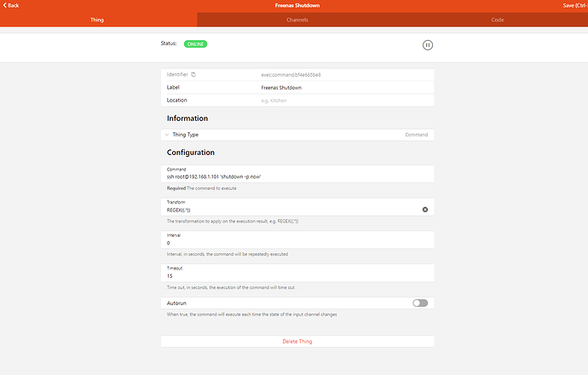Image resolution: width=588 pixels, height=375 pixels.
Task: Expand the Thing Type row
Action: click(x=297, y=135)
